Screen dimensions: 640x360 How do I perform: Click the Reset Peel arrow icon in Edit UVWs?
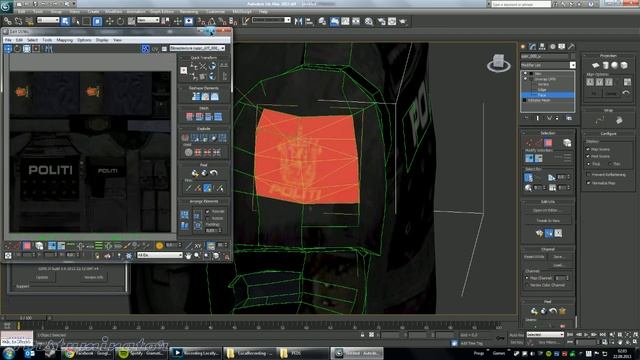[213, 173]
